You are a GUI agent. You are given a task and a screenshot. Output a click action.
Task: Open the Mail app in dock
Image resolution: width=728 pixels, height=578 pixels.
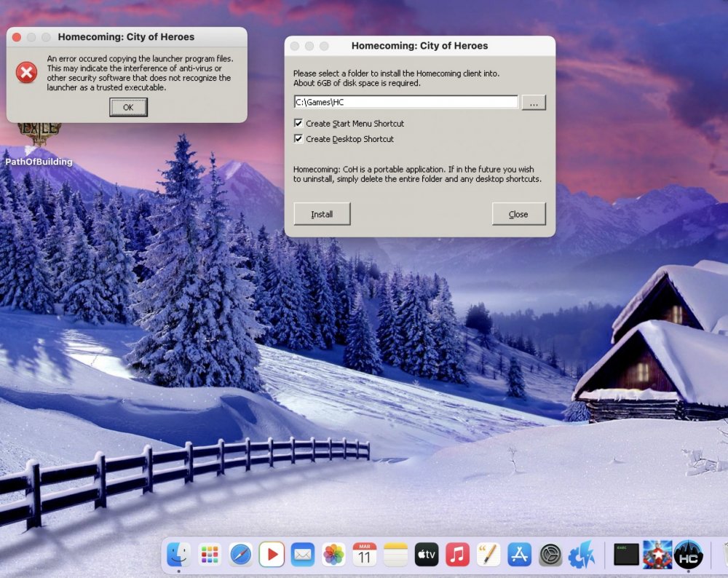coord(302,555)
